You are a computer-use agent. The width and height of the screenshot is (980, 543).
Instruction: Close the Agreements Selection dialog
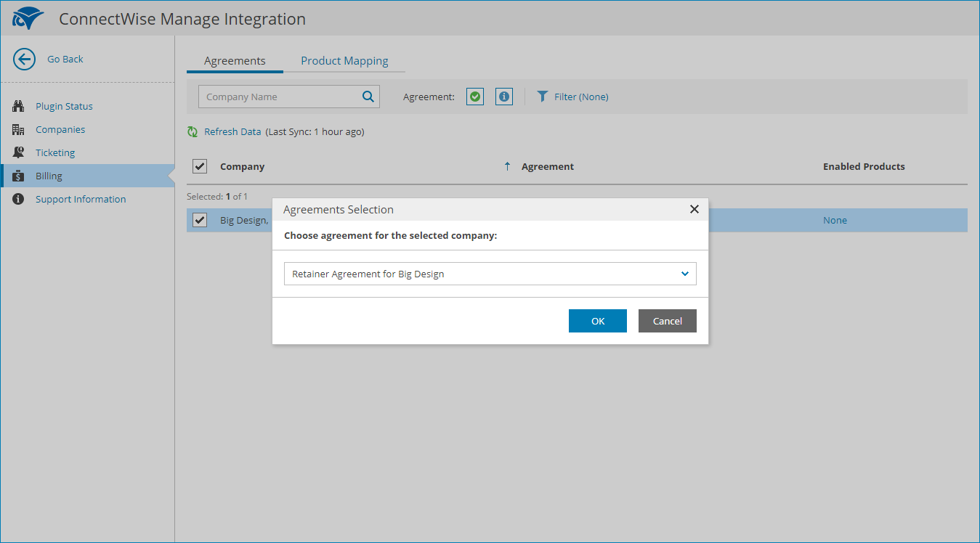pos(694,209)
